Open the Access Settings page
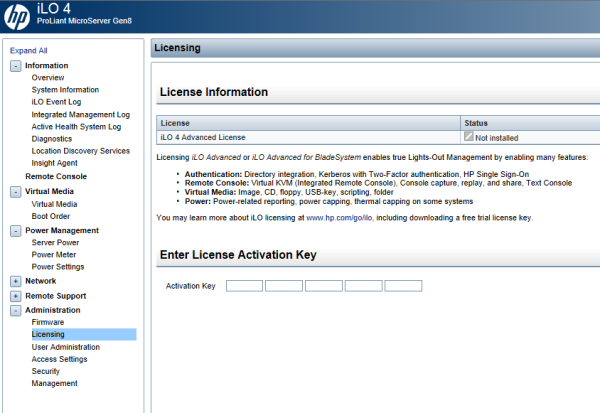Screen dimensions: 600x413 pyautogui.click(x=59, y=359)
